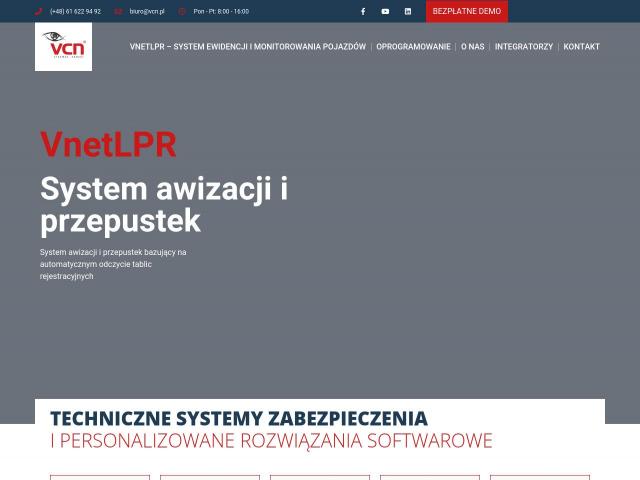Click the BEZPŁATNE DEMO button
Image resolution: width=640 pixels, height=480 pixels.
[x=467, y=11]
